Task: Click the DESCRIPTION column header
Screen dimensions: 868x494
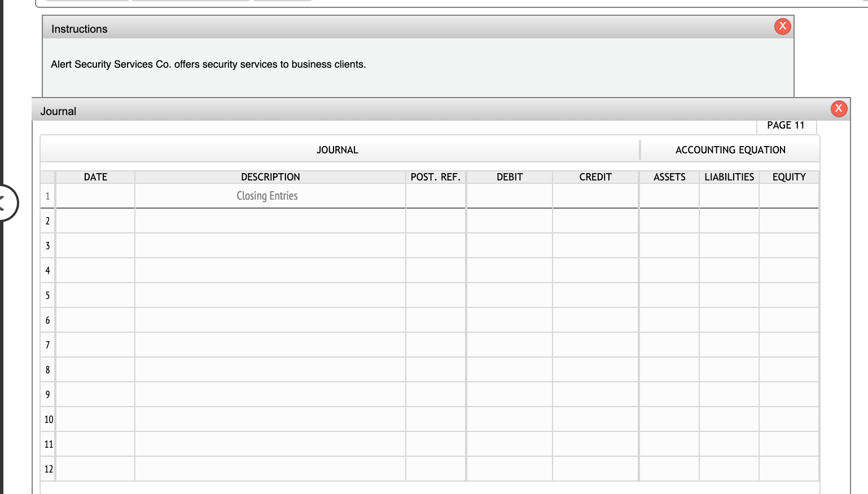Action: click(x=270, y=177)
